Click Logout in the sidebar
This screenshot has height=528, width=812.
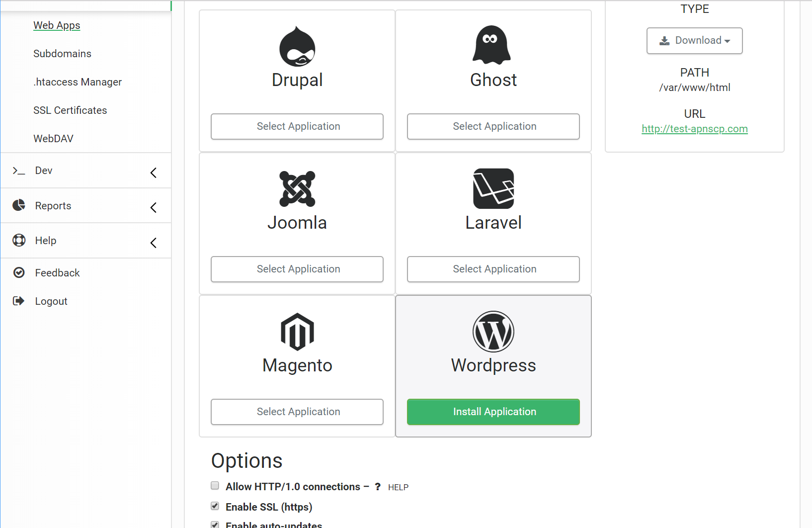[51, 301]
